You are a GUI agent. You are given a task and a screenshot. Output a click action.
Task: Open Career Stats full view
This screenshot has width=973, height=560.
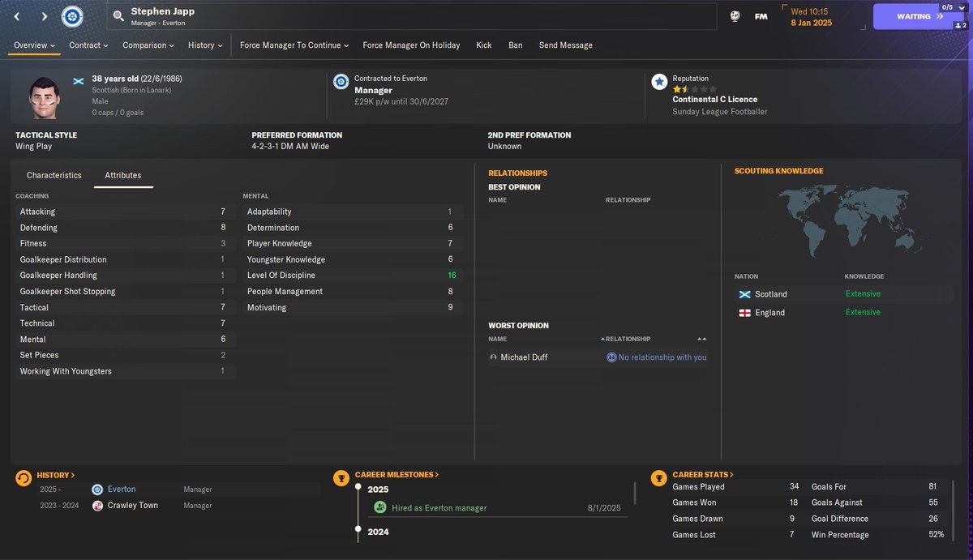pyautogui.click(x=703, y=475)
